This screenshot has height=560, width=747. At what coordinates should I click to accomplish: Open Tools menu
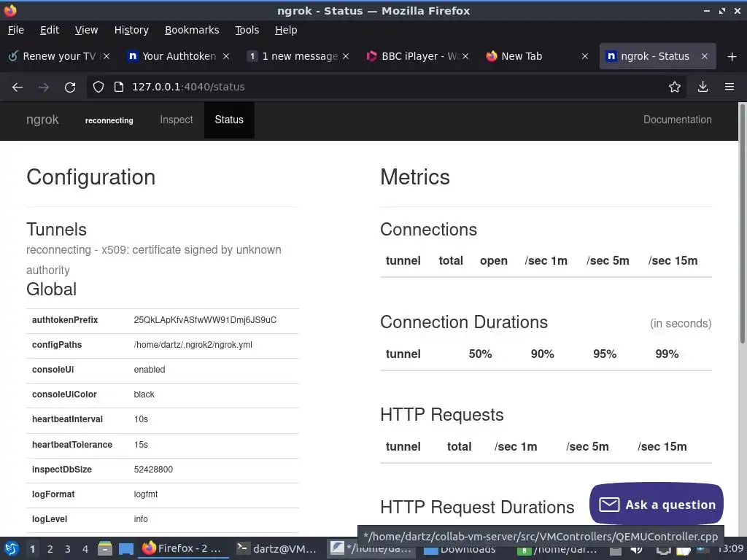point(247,30)
